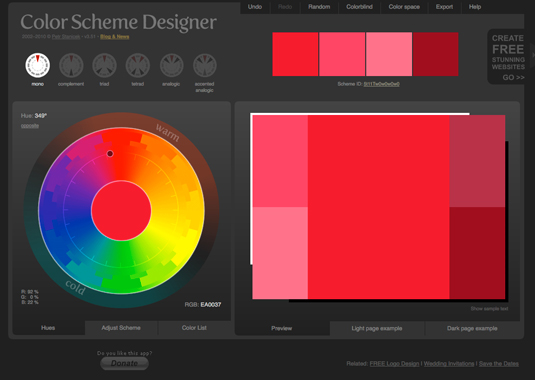Click the light pink preview block
Screen dimensions: 535x380
[x=280, y=253]
